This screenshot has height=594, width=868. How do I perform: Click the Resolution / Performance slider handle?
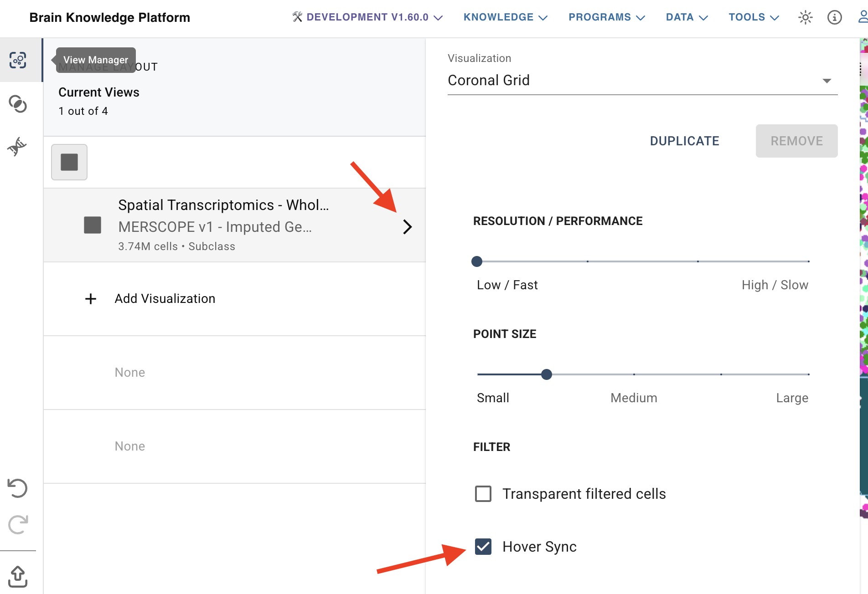point(477,261)
